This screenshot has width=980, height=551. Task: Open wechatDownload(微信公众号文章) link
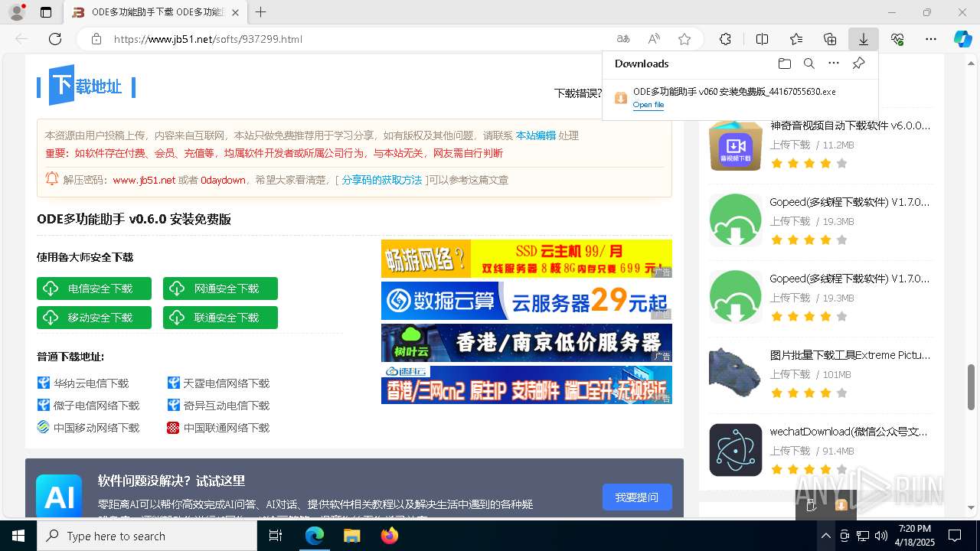pyautogui.click(x=848, y=432)
